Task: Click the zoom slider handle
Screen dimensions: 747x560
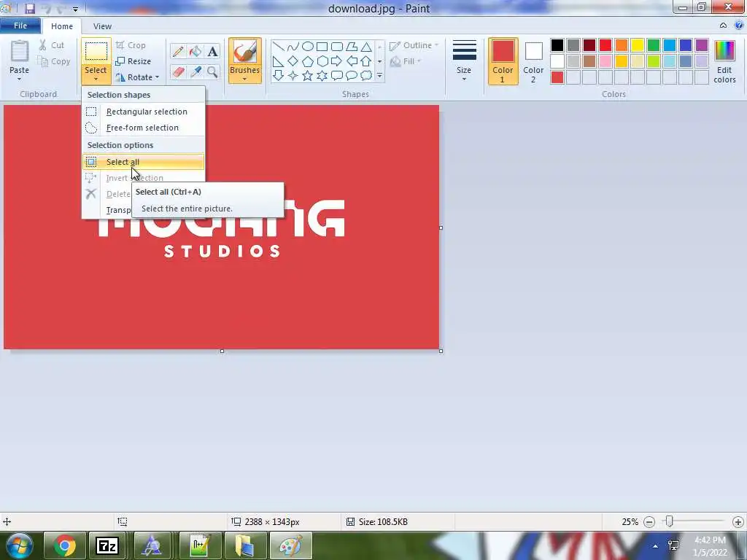Action: 670,521
